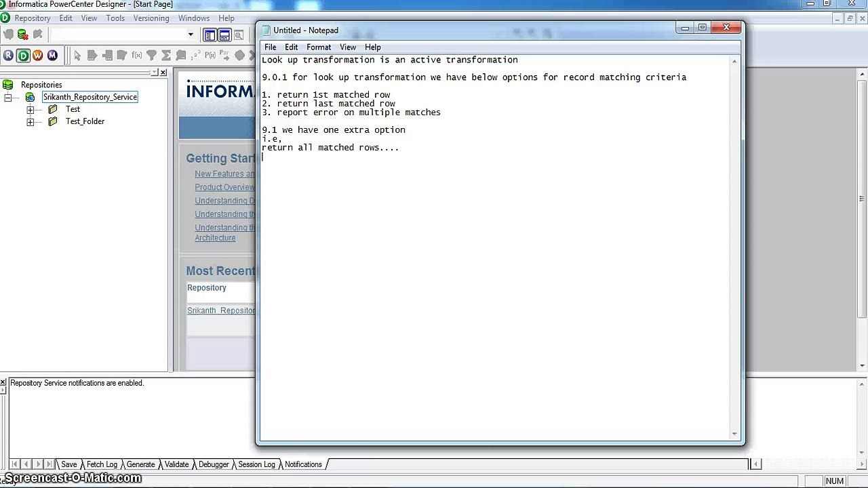Switch to the Generate output tab
The image size is (868, 488).
point(141,464)
